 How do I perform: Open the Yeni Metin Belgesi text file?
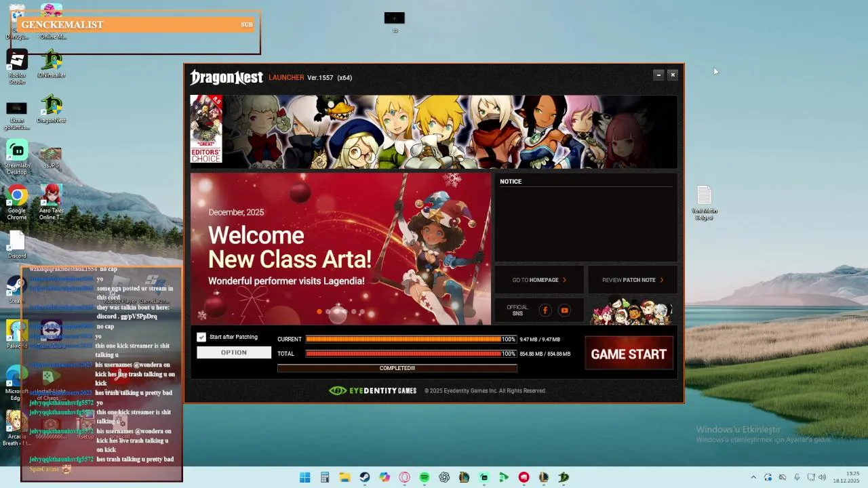[x=704, y=203]
